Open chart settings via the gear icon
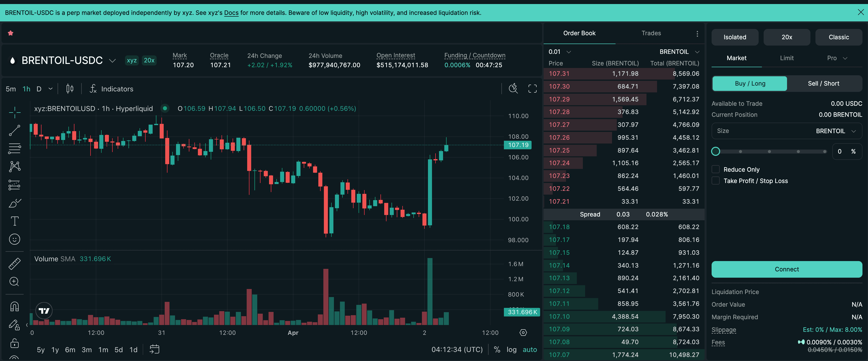 [523, 332]
